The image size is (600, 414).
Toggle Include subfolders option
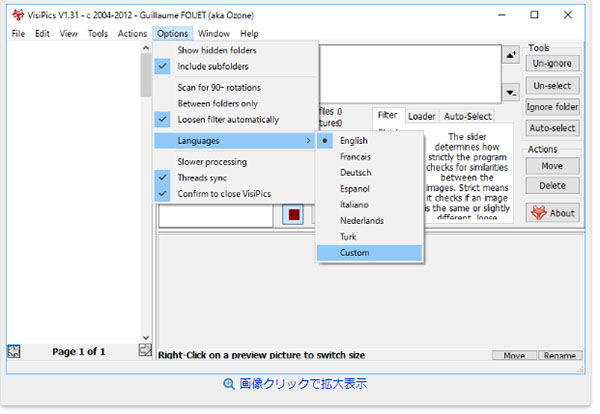[216, 66]
